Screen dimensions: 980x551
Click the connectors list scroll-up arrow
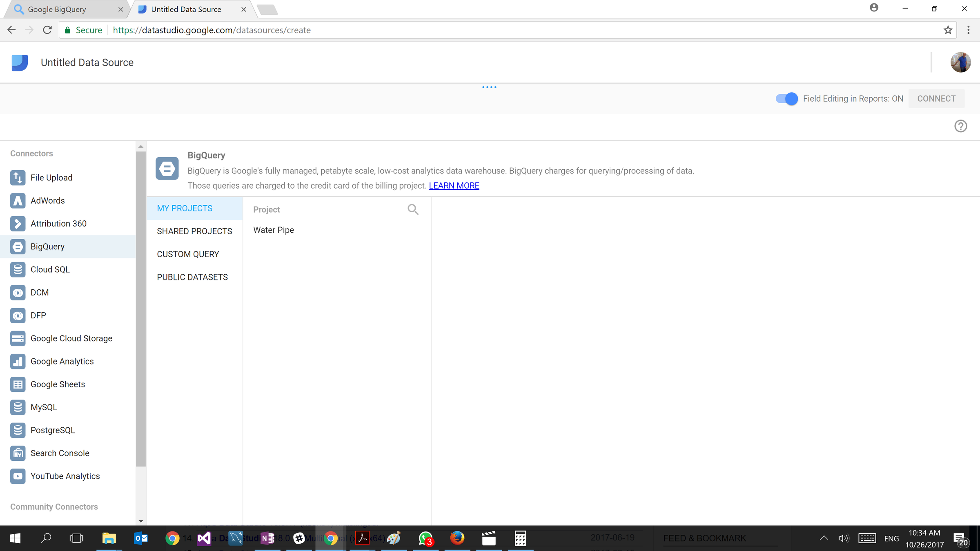coord(141,147)
